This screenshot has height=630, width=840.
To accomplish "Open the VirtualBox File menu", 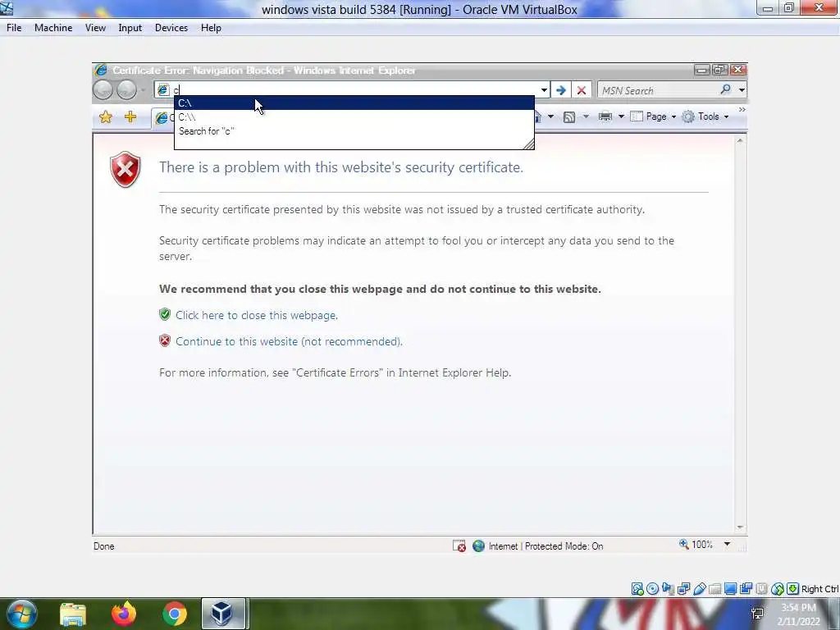I will (14, 28).
